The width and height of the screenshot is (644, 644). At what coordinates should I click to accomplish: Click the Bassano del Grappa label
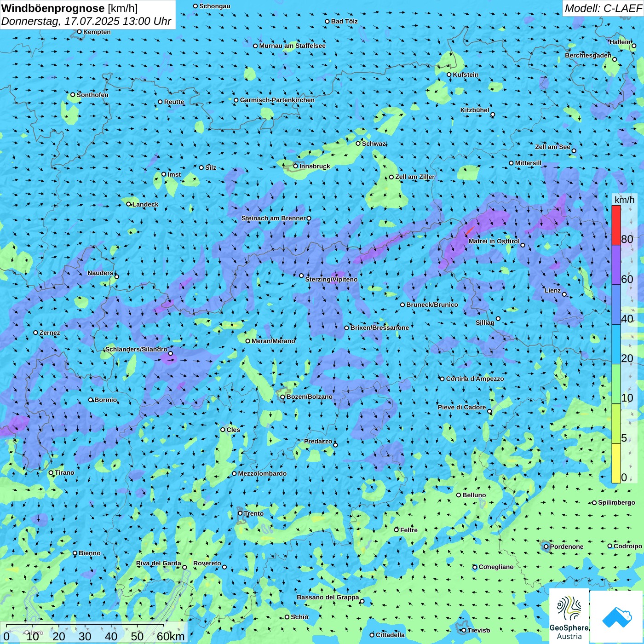[328, 597]
